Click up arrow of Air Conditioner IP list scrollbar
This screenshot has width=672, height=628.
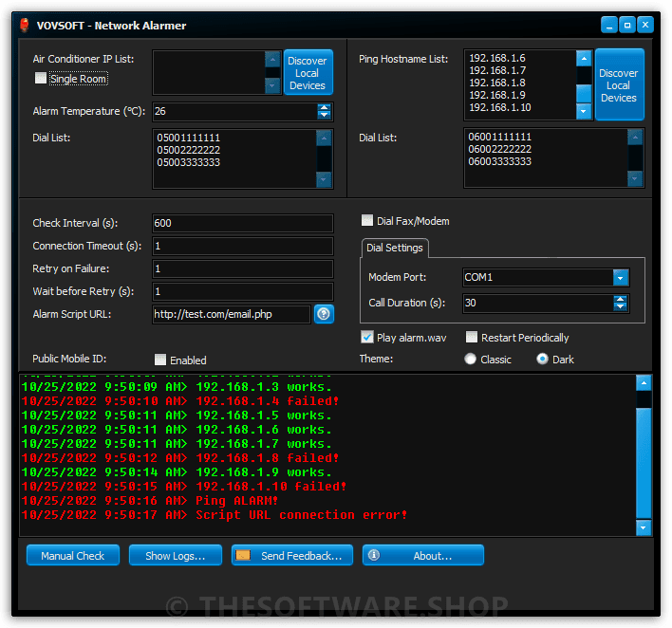272,59
